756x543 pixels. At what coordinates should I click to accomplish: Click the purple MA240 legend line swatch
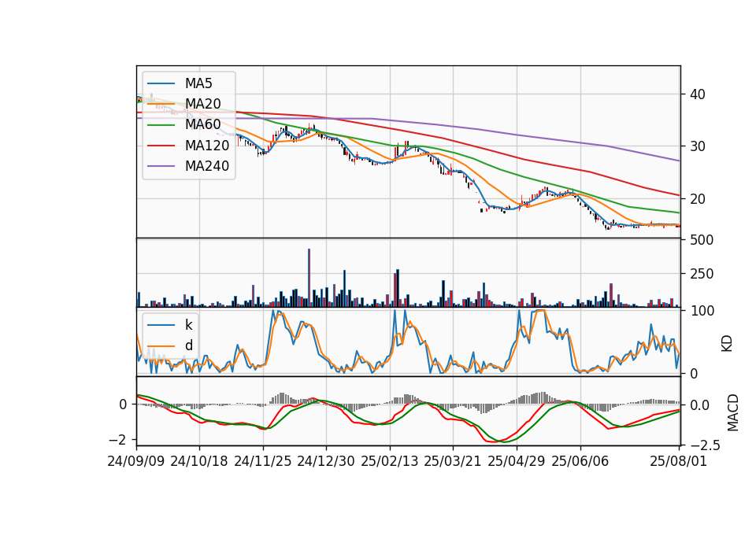[161, 166]
